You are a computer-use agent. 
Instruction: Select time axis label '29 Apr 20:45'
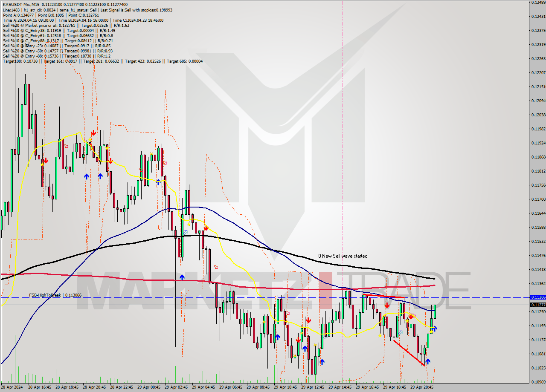pyautogui.click(x=421, y=387)
